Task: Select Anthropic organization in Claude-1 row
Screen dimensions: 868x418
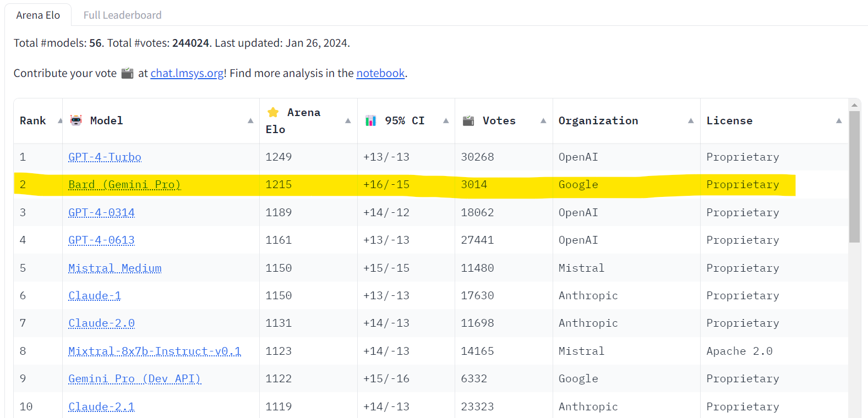Action: coord(626,296)
